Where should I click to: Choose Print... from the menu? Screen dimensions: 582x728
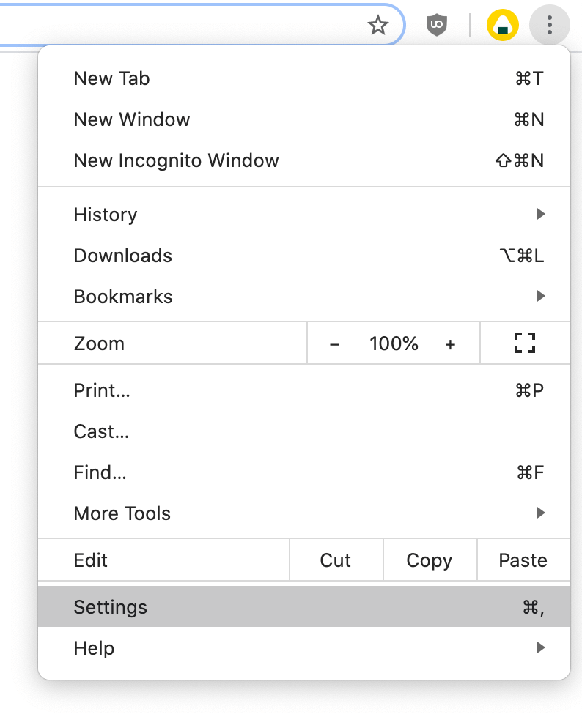point(304,390)
